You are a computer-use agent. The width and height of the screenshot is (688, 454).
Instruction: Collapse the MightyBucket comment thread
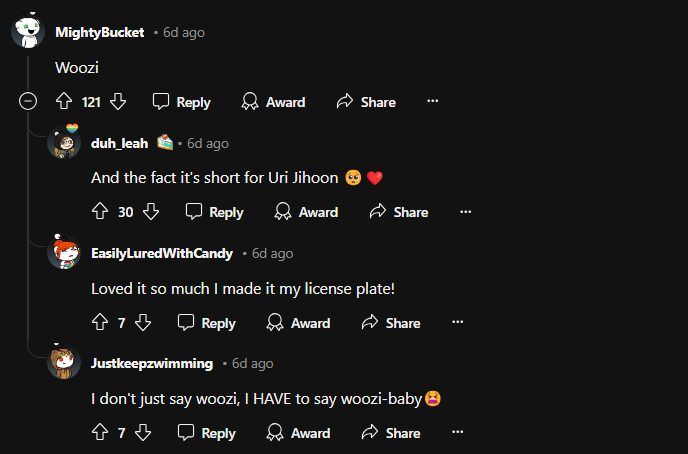29,102
